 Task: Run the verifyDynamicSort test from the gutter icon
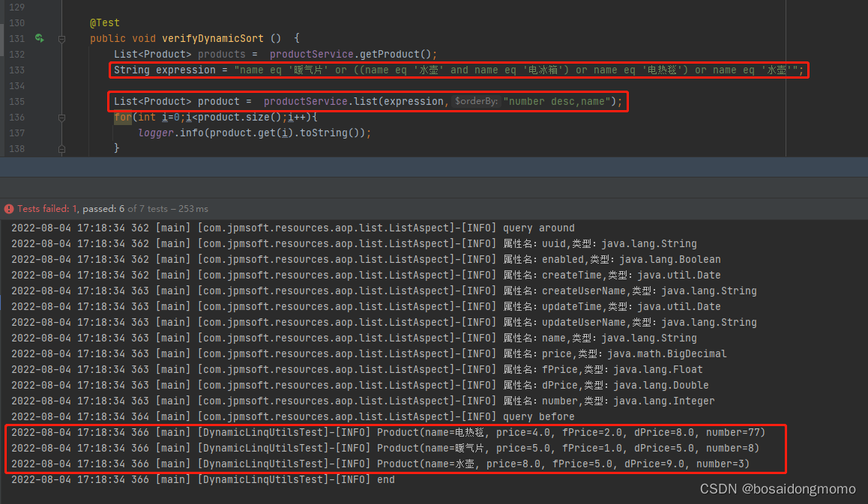click(x=39, y=38)
